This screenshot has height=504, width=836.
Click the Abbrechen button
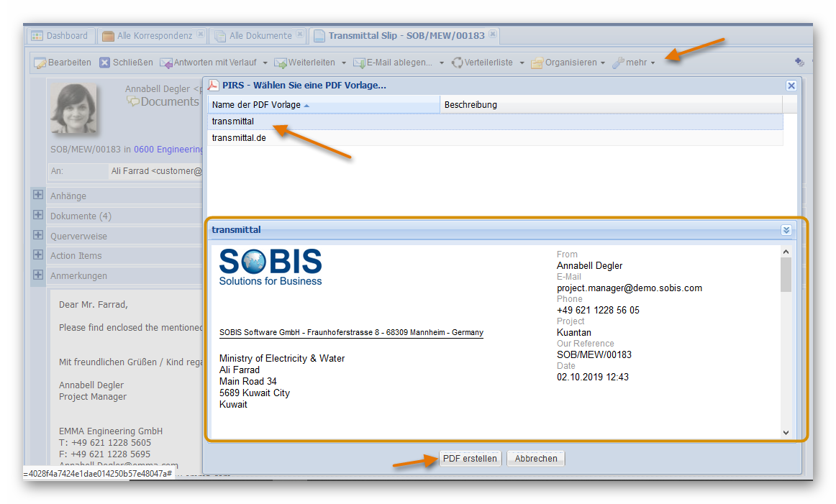tap(536, 459)
